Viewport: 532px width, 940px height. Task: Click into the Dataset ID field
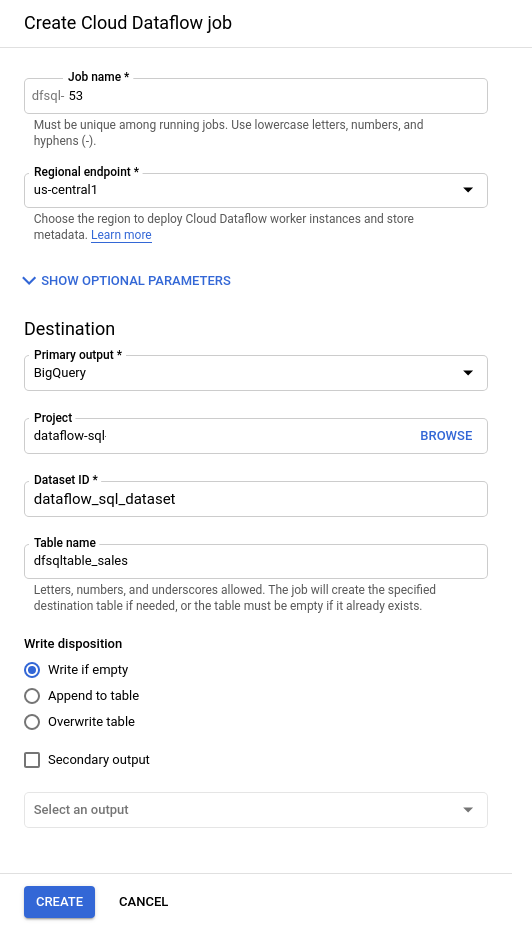point(256,499)
